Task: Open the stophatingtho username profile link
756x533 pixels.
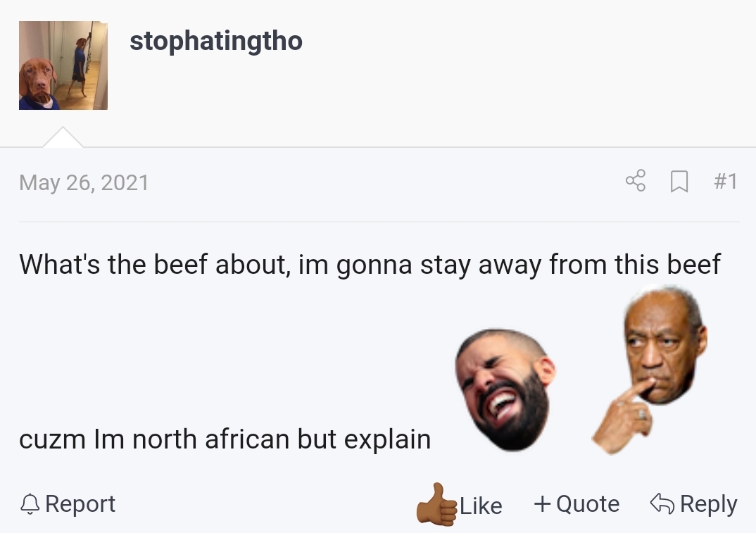Action: click(216, 42)
